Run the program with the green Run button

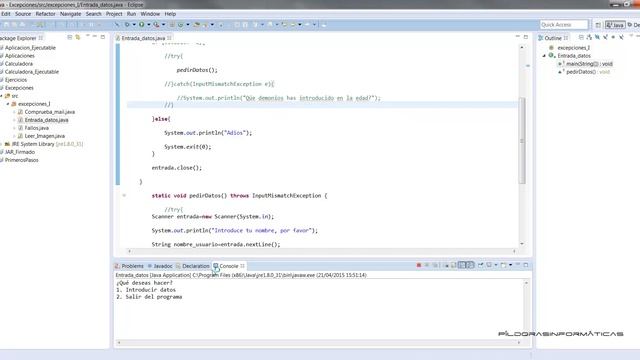tap(142, 24)
